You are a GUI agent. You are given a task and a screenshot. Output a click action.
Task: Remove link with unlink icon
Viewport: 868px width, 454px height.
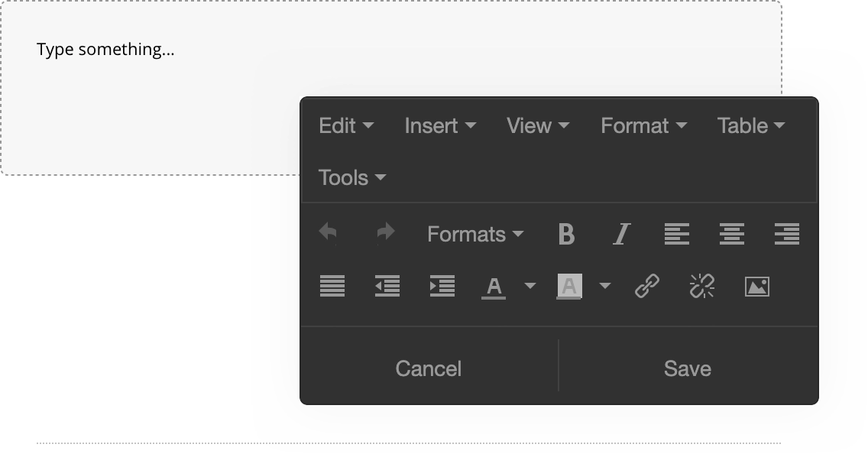pos(702,287)
